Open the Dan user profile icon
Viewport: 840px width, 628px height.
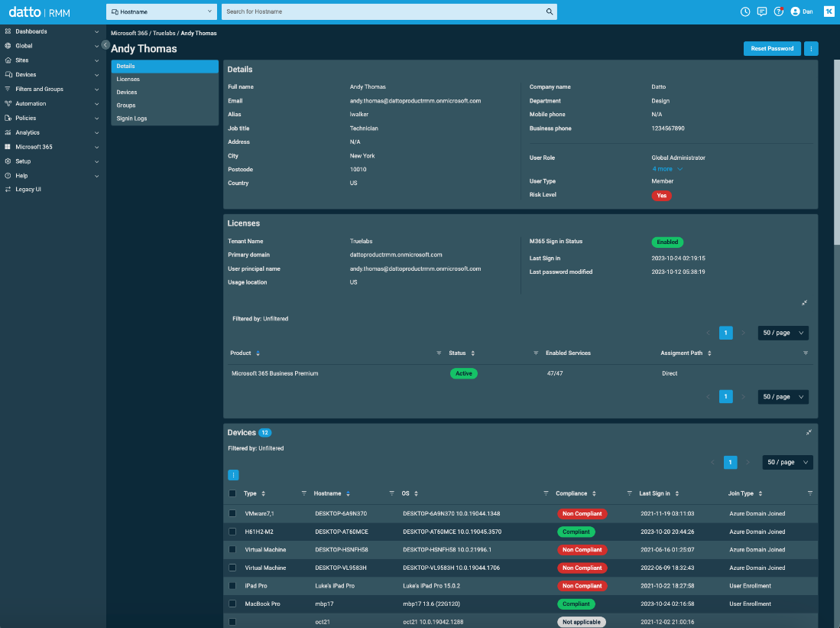pos(795,11)
